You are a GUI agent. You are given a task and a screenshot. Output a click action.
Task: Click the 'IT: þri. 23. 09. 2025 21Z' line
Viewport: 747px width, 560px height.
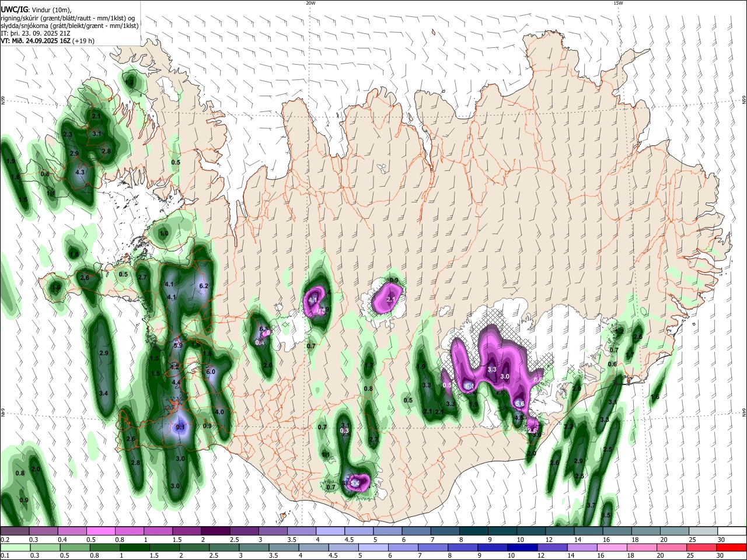pyautogui.click(x=35, y=33)
